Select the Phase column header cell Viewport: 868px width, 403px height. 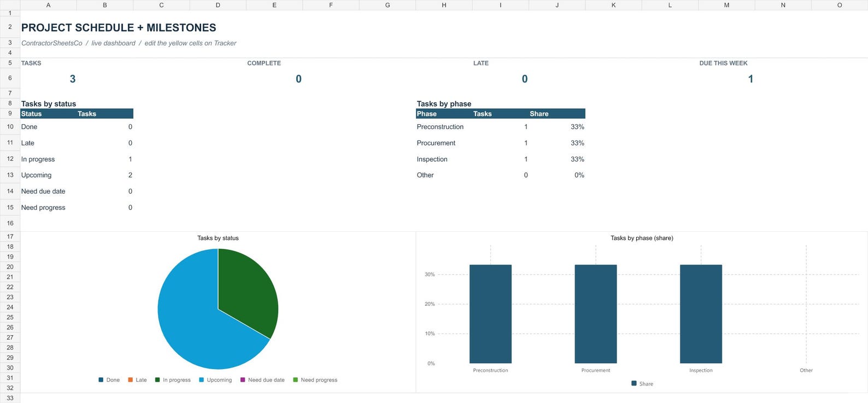click(x=444, y=114)
